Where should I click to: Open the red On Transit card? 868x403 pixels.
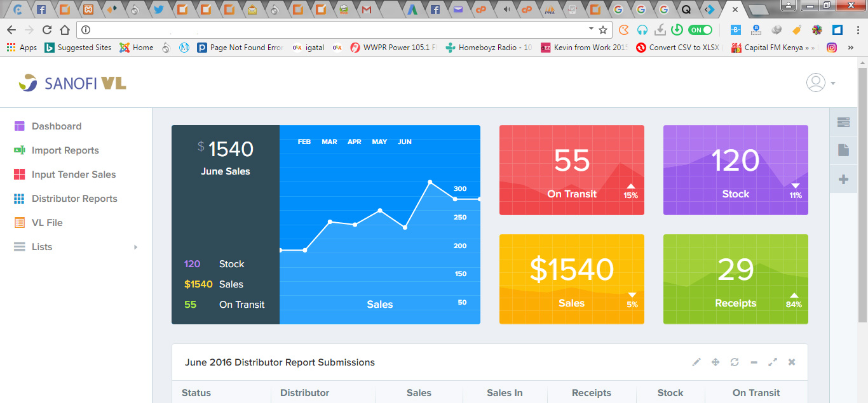pyautogui.click(x=572, y=170)
